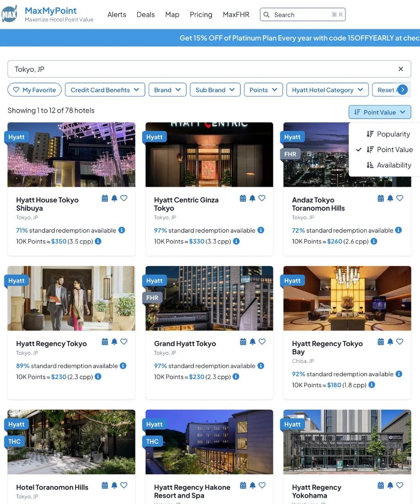Open calendar for Hyatt Regency Tokyo

105,342
